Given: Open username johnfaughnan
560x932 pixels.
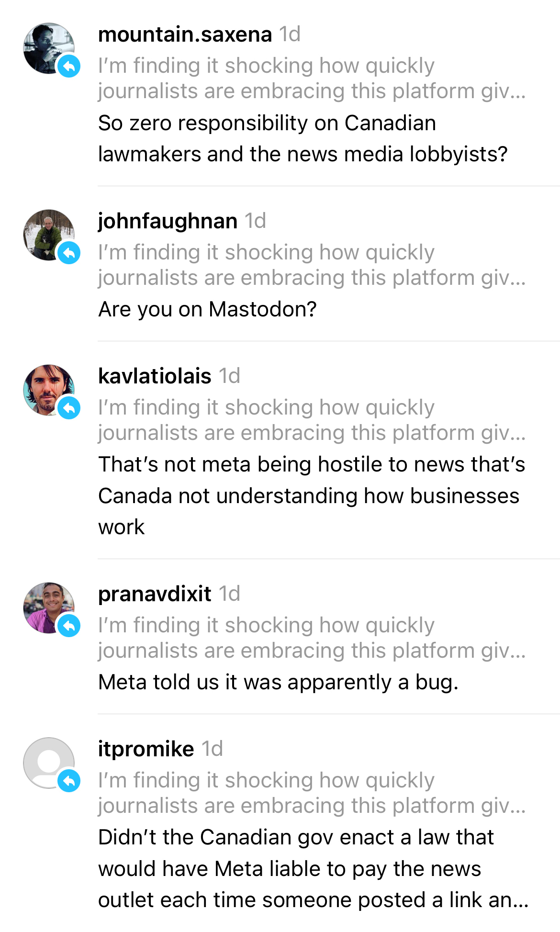Looking at the screenshot, I should pyautogui.click(x=168, y=221).
